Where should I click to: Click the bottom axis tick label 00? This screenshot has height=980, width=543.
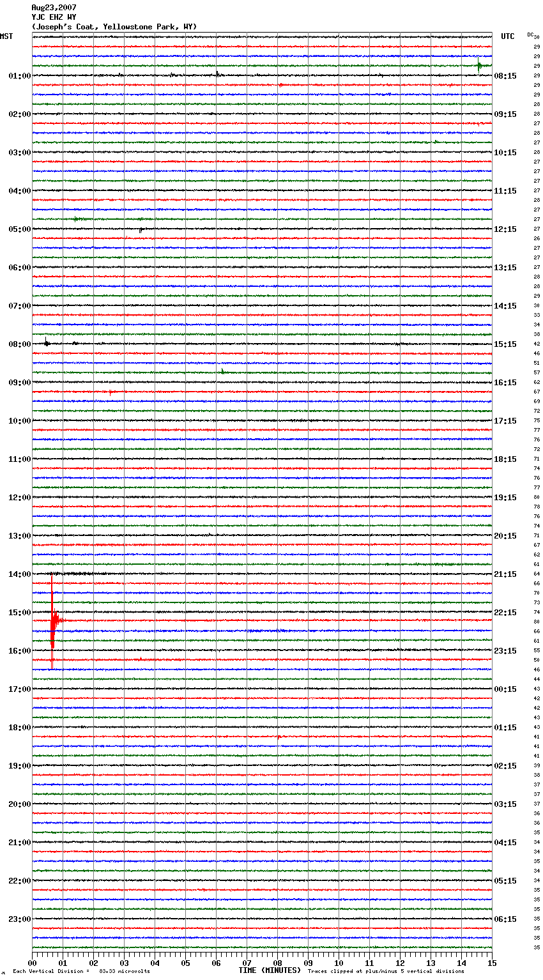tap(32, 963)
